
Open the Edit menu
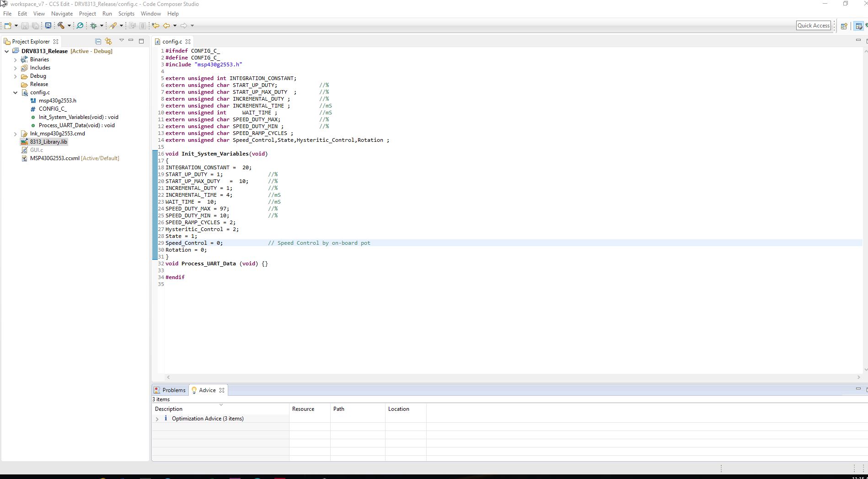click(x=22, y=14)
